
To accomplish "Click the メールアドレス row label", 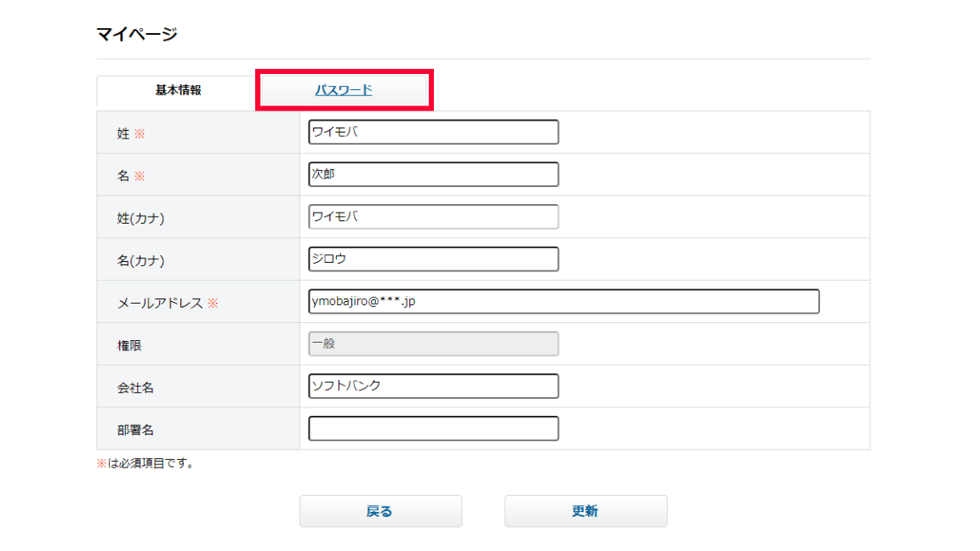I will tap(160, 303).
